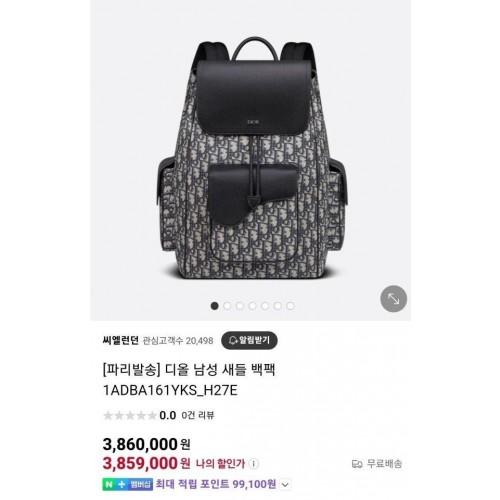
Task: Click the N+ membership badge
Action: (127, 484)
